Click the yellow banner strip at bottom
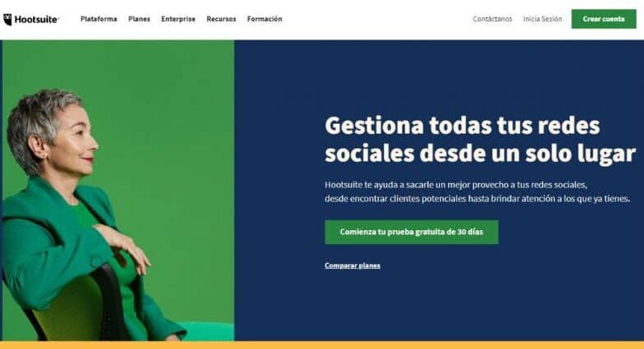Viewport: 644px width, 349px height. coord(322,345)
